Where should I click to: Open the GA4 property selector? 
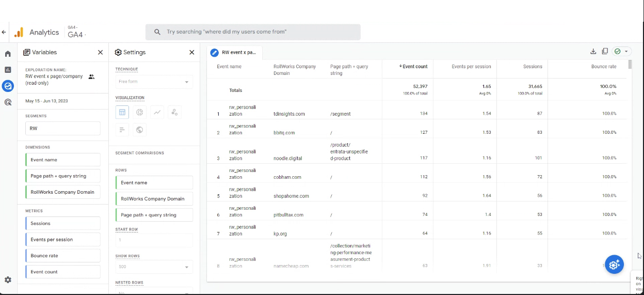(77, 33)
